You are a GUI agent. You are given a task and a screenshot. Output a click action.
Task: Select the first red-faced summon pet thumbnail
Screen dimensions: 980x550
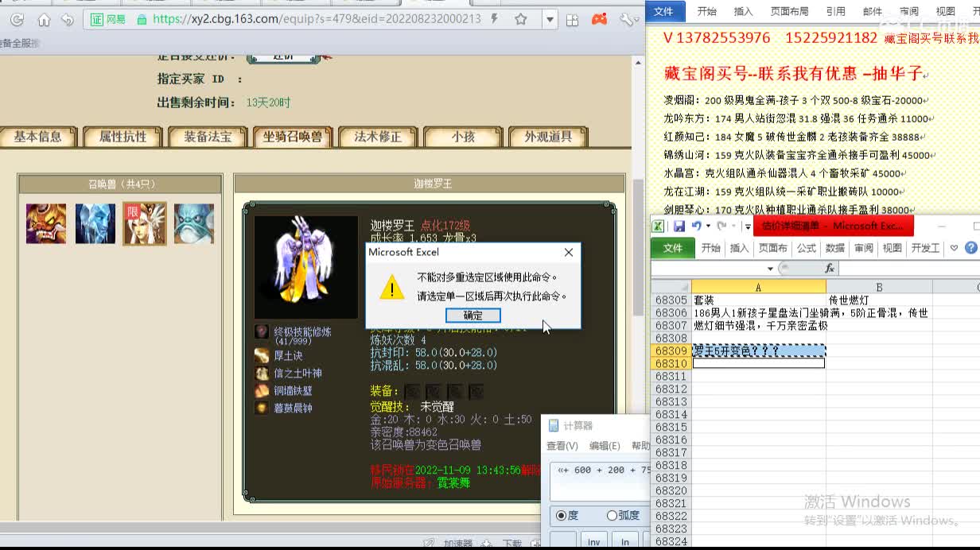point(45,223)
